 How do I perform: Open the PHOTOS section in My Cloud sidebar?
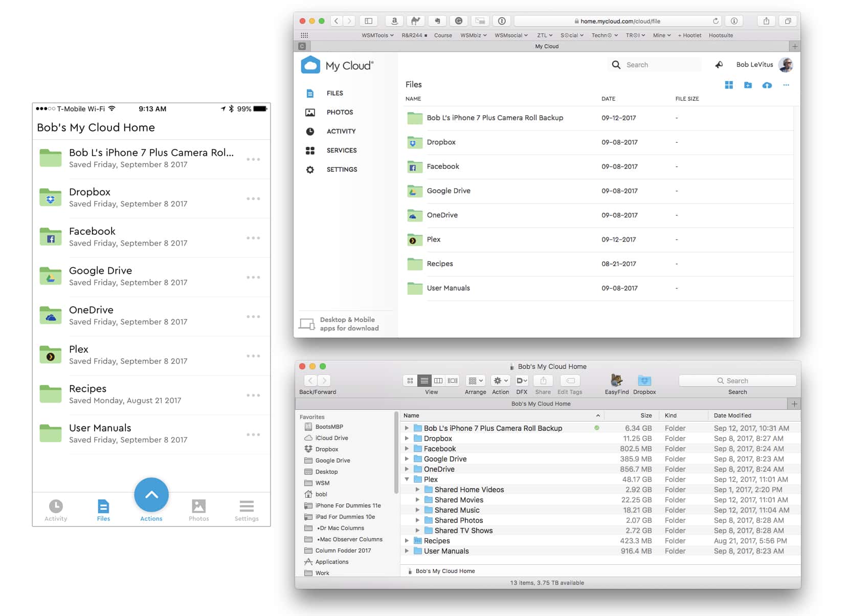339,112
